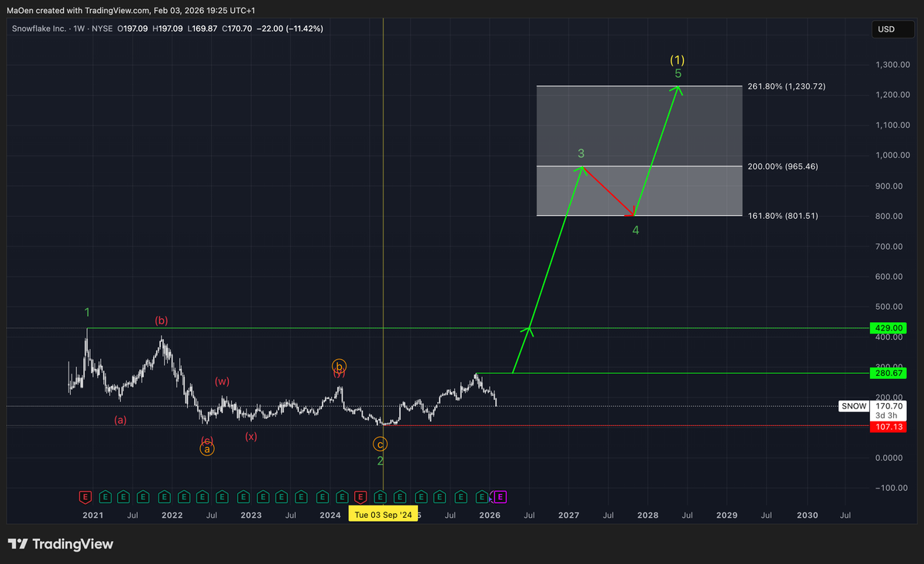Click the TradingView logo at bottom left

click(61, 544)
